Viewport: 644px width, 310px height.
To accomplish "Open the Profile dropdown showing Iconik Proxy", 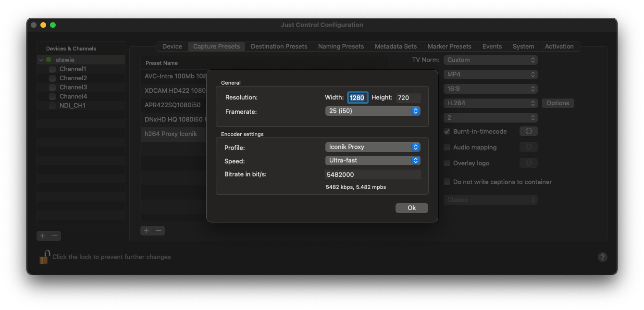I will click(x=372, y=147).
